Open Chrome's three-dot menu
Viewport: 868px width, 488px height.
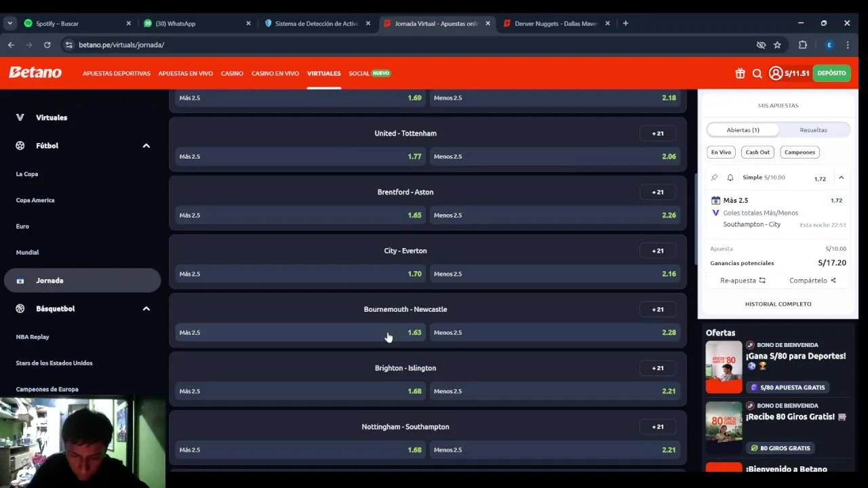point(848,45)
